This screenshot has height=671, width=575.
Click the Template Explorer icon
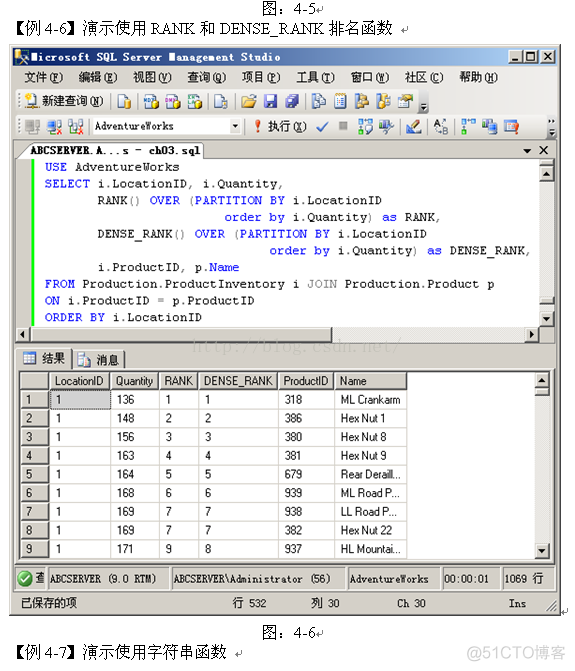383,101
